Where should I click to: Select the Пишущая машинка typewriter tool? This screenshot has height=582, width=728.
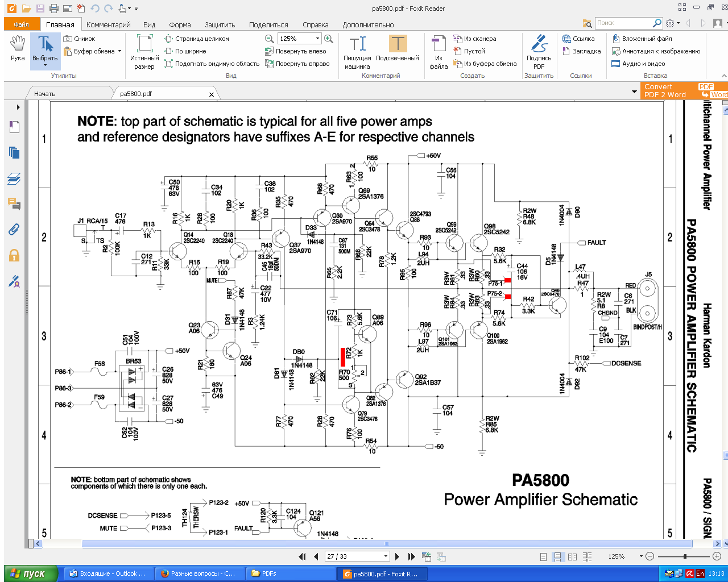tap(357, 52)
